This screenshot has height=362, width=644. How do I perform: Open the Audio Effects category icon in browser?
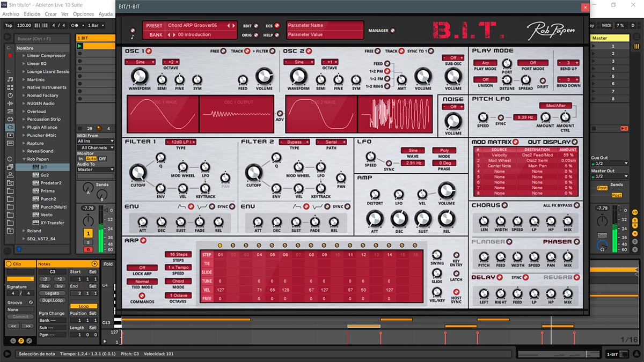10,104
